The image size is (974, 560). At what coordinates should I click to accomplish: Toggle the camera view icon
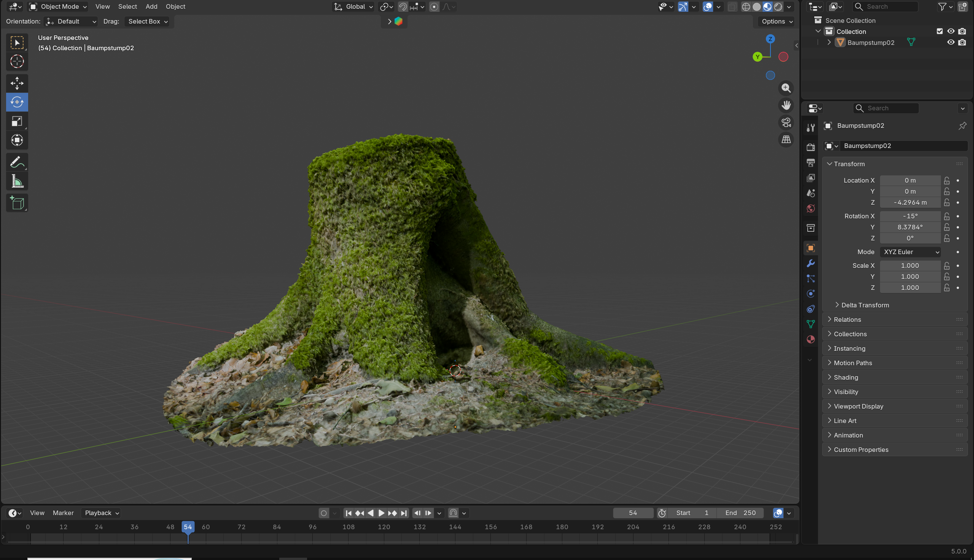(x=786, y=122)
